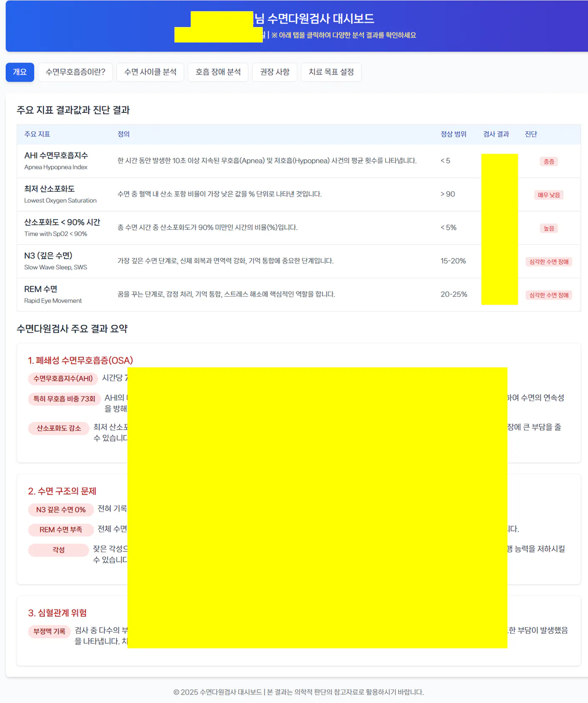Open the 호흡 장애 분석 tab
588x703 pixels.
pos(218,72)
